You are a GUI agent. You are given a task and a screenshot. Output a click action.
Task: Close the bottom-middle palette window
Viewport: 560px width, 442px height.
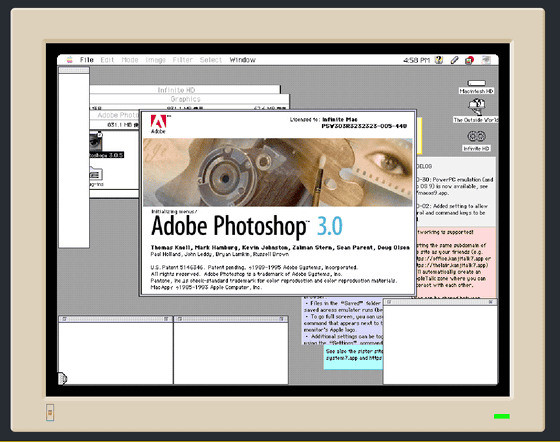coord(180,319)
